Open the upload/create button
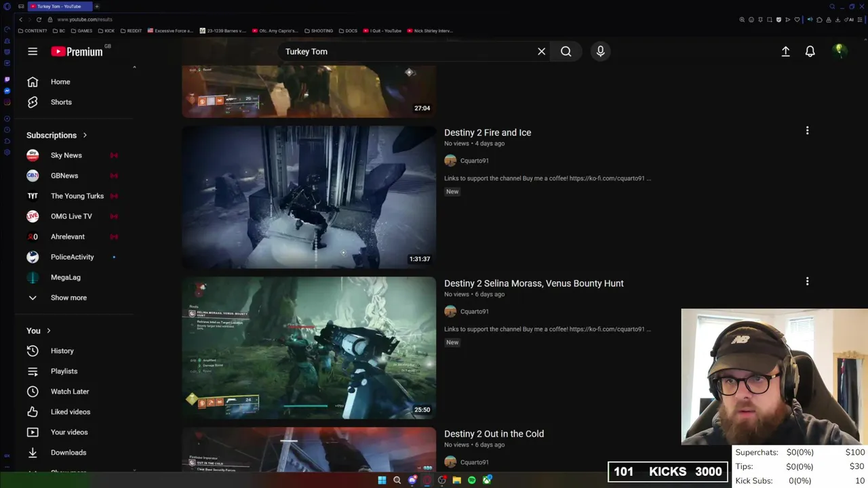Image resolution: width=868 pixels, height=488 pixels. pyautogui.click(x=785, y=52)
